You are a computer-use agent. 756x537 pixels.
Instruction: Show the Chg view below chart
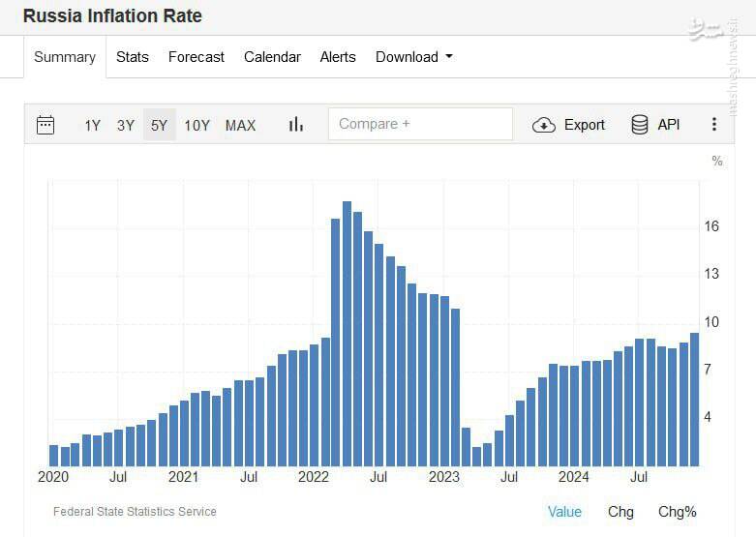click(620, 512)
